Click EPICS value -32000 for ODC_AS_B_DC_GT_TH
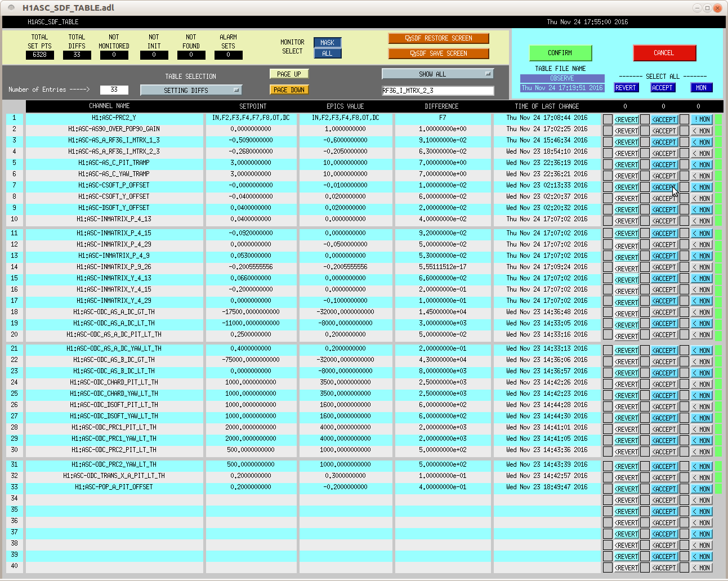Image resolution: width=728 pixels, height=581 pixels. [x=345, y=360]
